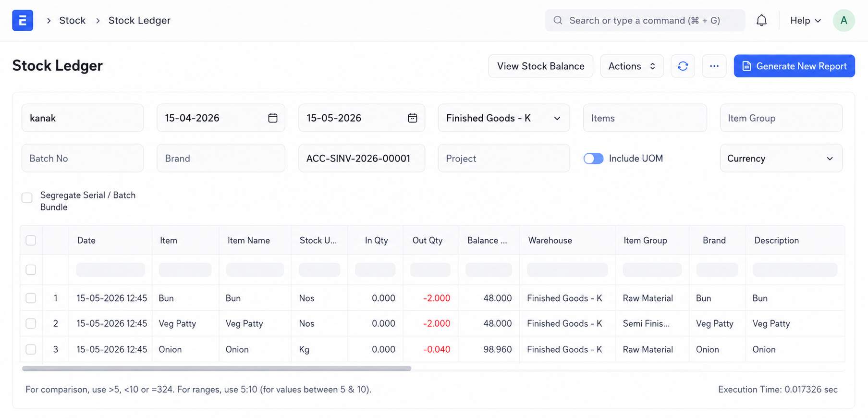Click the horizontal table scrollbar
The width and height of the screenshot is (868, 418).
click(217, 369)
